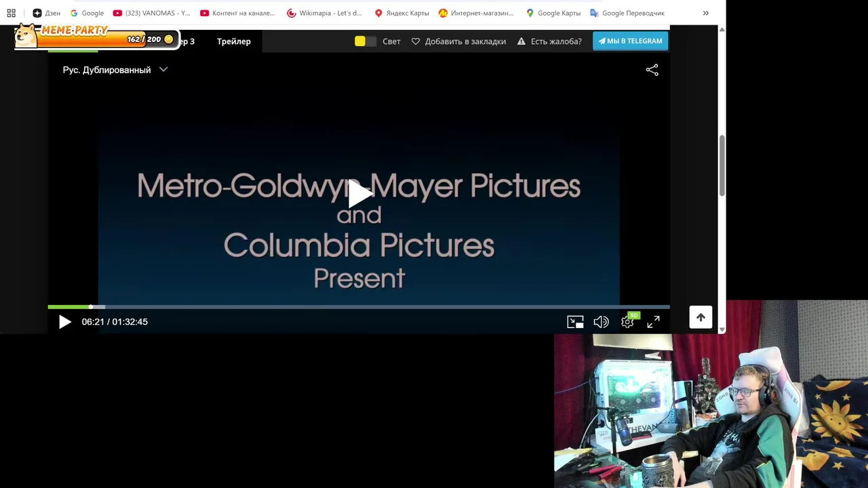Open the МЫ В TELEGRAM button
This screenshot has width=868, height=488.
[x=630, y=41]
